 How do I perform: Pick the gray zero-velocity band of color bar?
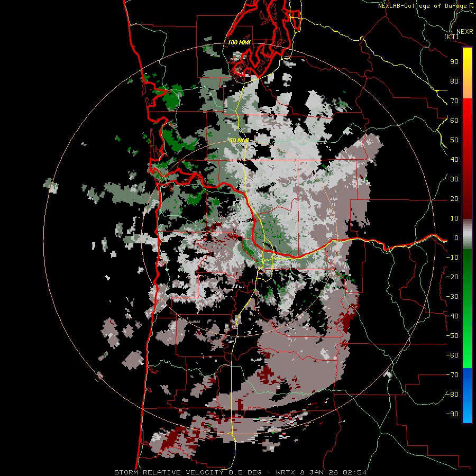pos(467,234)
